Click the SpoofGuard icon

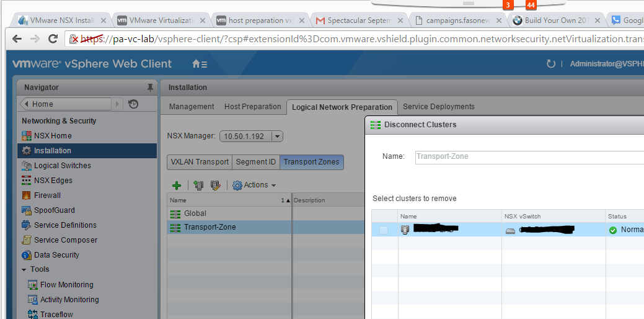[27, 210]
